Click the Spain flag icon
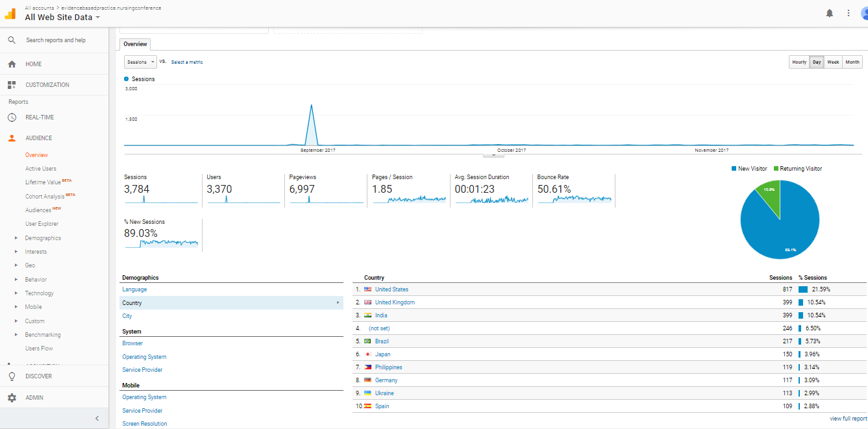This screenshot has height=429, width=868. tap(367, 406)
